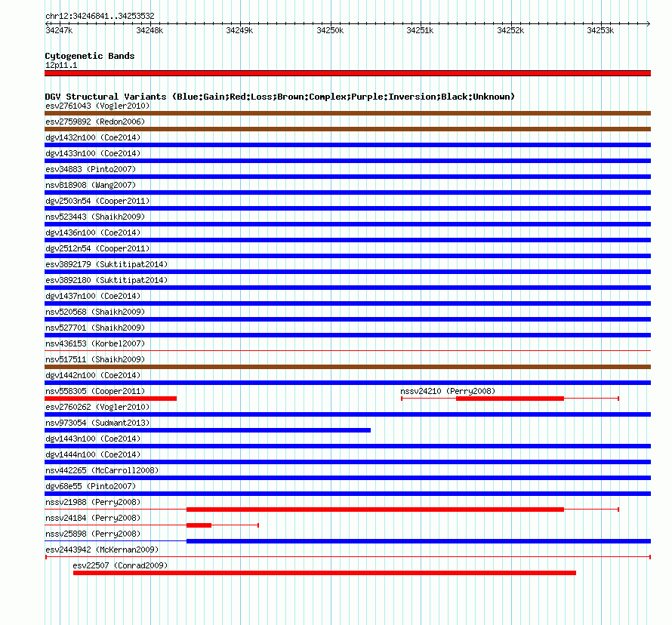Click the DGV Structural Variants track title
The image size is (672, 625).
pos(280,97)
